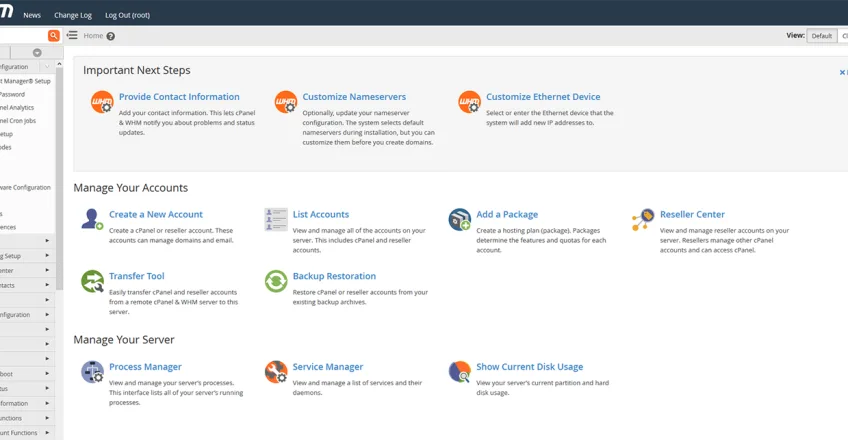This screenshot has height=440, width=848.
Task: Click the sidebar scrollbar up arrow
Action: click(59, 64)
